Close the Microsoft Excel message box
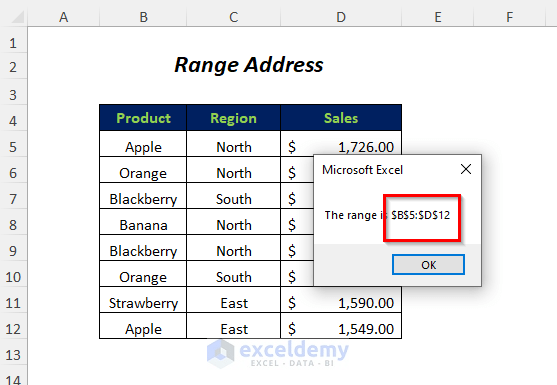The image size is (557, 385). (x=466, y=169)
